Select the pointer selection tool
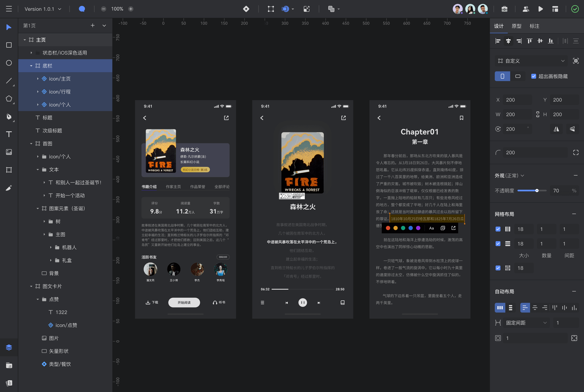 9,27
